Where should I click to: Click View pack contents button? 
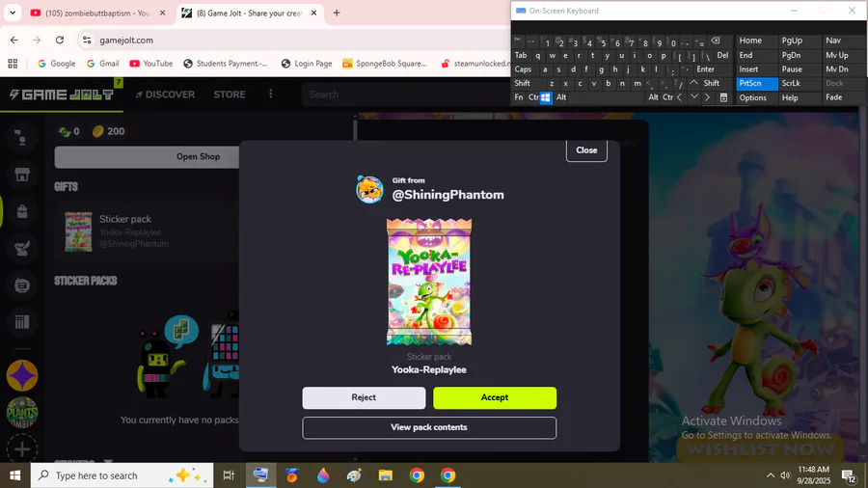tap(429, 427)
